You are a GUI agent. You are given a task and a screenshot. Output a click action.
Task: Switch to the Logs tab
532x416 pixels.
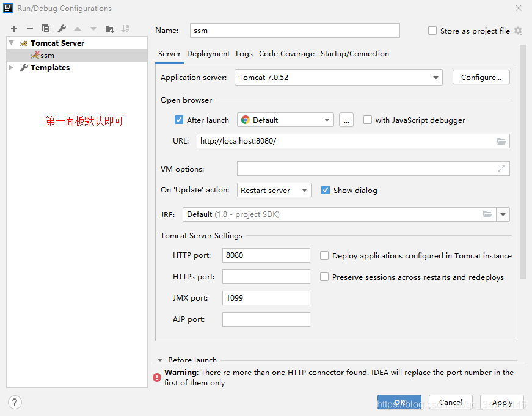click(244, 54)
